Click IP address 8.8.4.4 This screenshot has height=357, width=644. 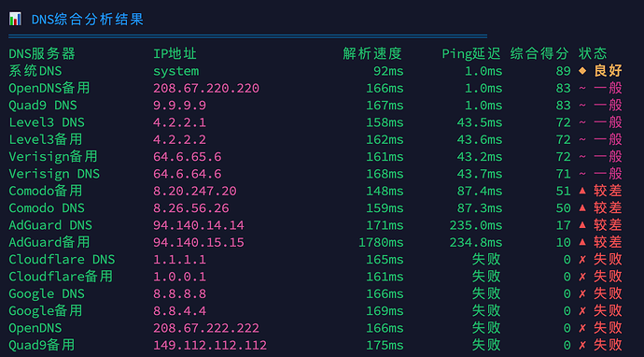[179, 311]
